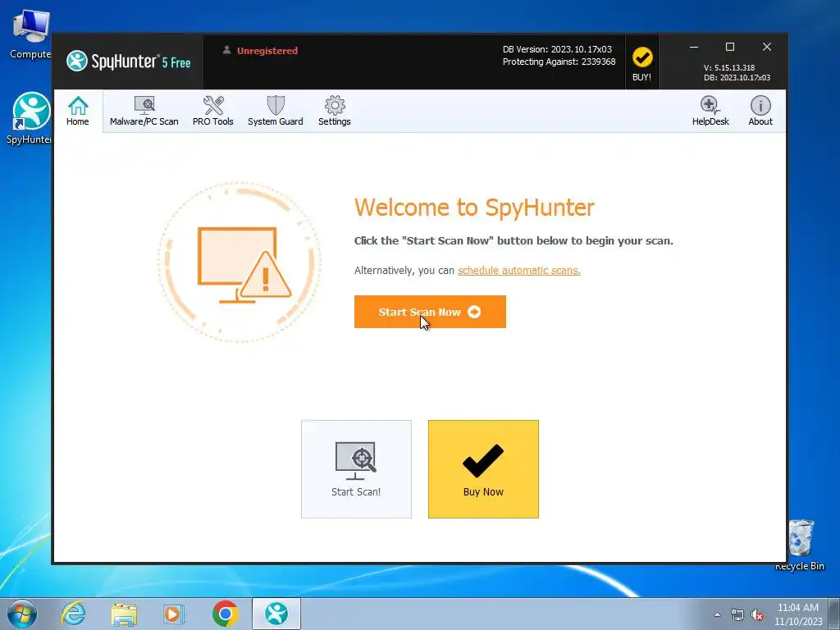Viewport: 840px width, 630px height.
Task: Open the About info page
Action: coord(760,111)
